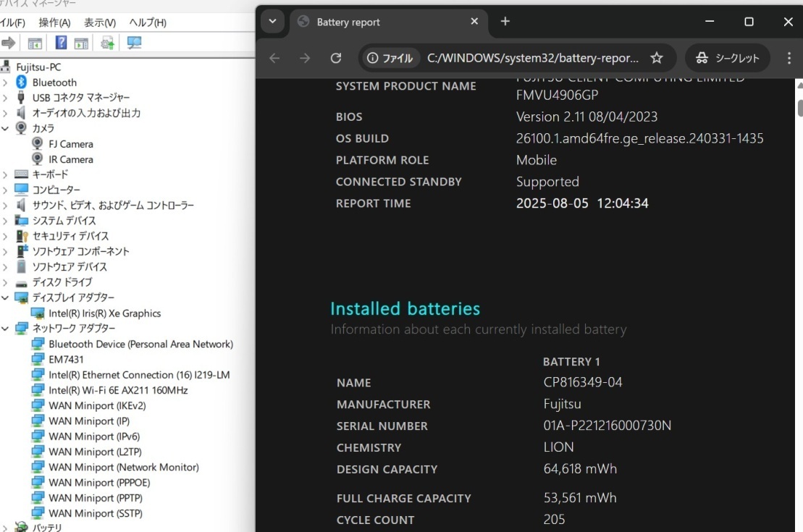Image resolution: width=803 pixels, height=532 pixels.
Task: Click the scan for hardware changes monitor icon
Action: 134,43
